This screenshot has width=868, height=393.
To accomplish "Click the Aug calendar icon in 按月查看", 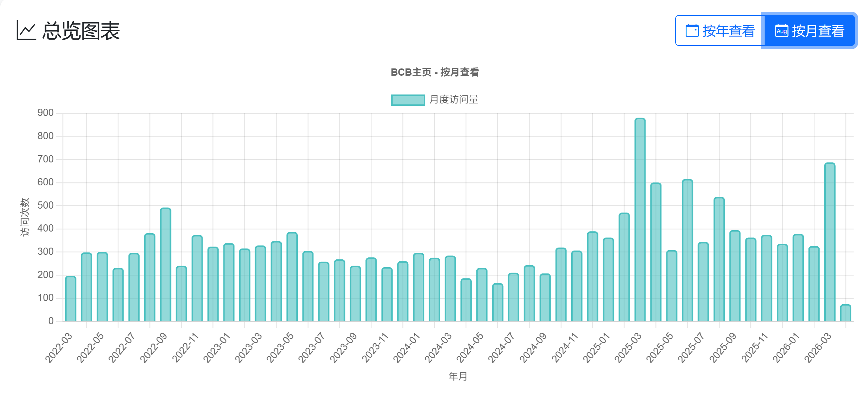I will coord(781,31).
